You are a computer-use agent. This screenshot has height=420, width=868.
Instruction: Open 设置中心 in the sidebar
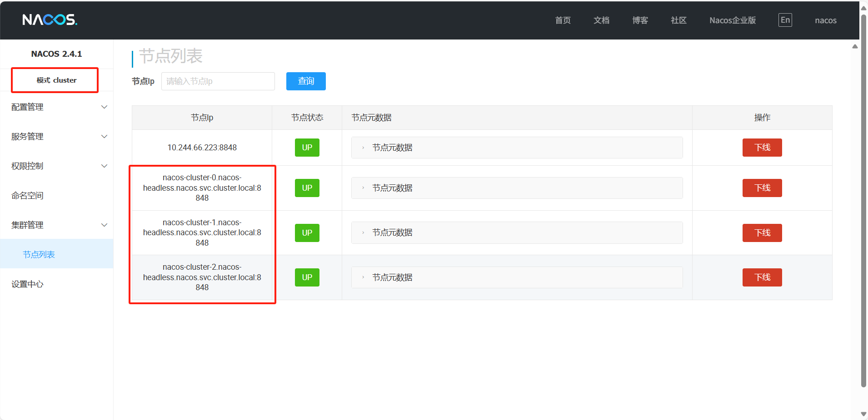57,284
